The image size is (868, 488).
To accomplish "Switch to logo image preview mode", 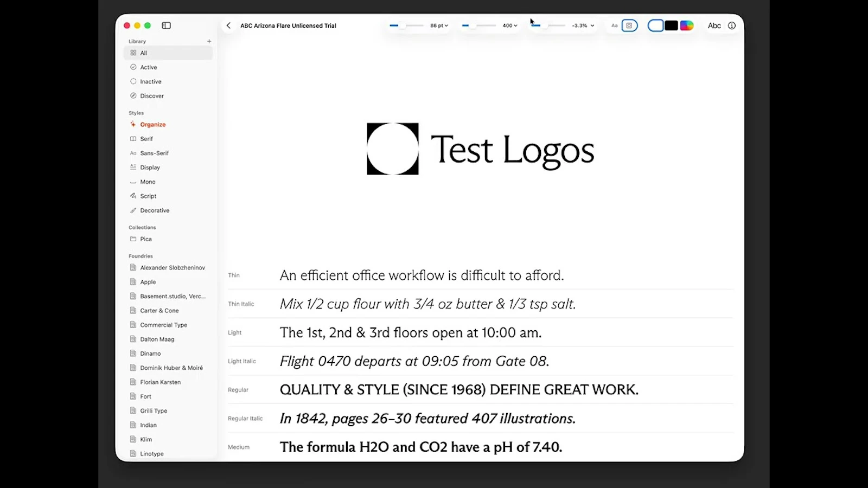I will click(x=629, y=25).
